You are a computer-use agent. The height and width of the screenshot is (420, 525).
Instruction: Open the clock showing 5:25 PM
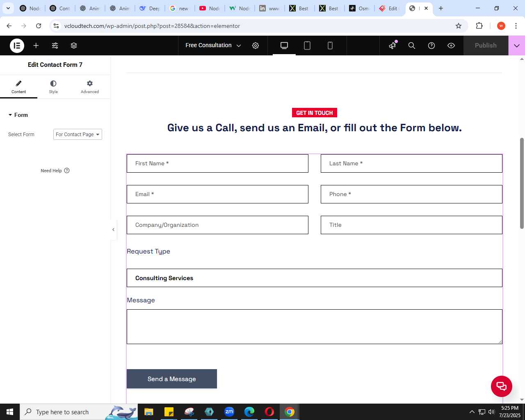(x=510, y=412)
